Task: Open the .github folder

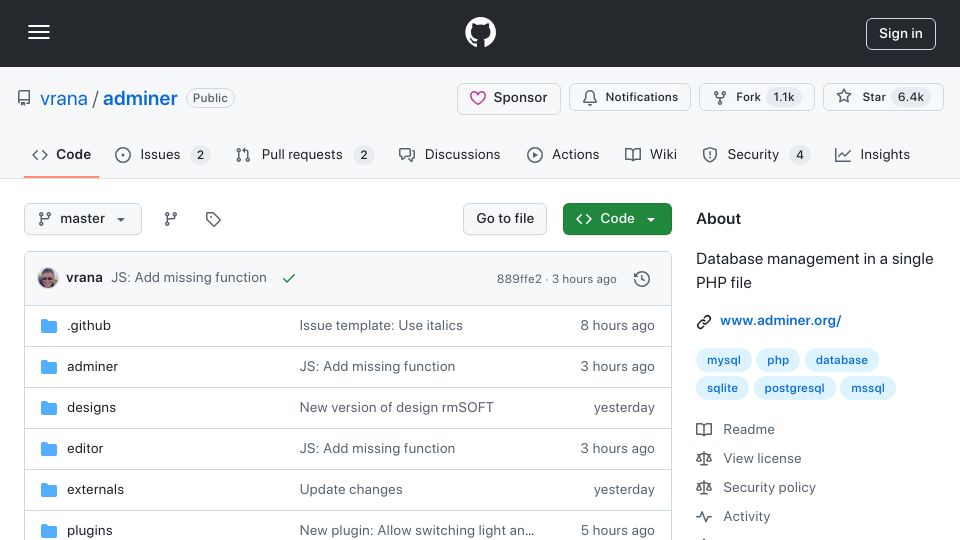Action: [89, 326]
